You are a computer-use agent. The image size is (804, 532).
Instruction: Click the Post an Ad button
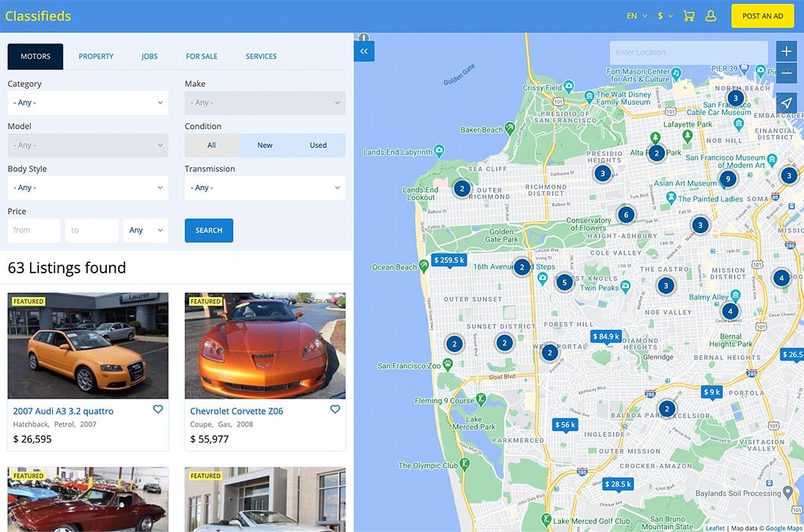(762, 16)
